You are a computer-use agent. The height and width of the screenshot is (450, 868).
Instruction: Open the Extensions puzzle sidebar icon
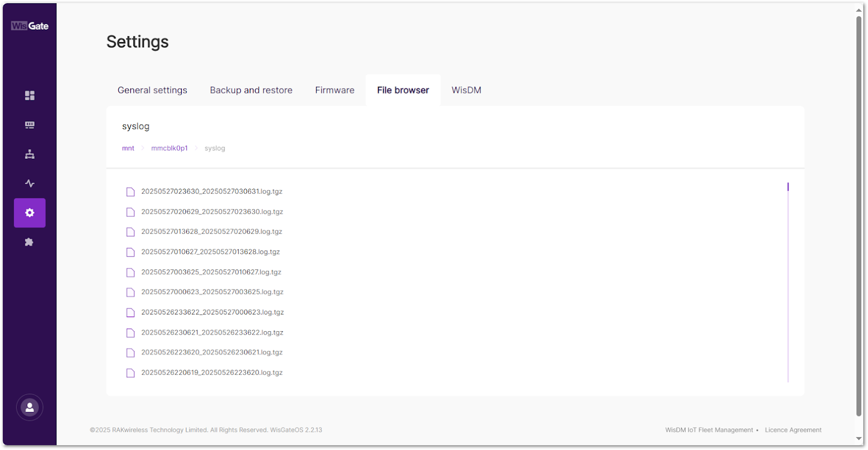point(30,242)
